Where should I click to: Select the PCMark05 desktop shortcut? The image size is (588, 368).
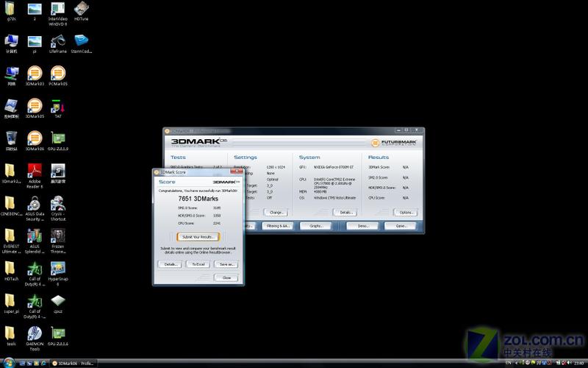coord(58,77)
